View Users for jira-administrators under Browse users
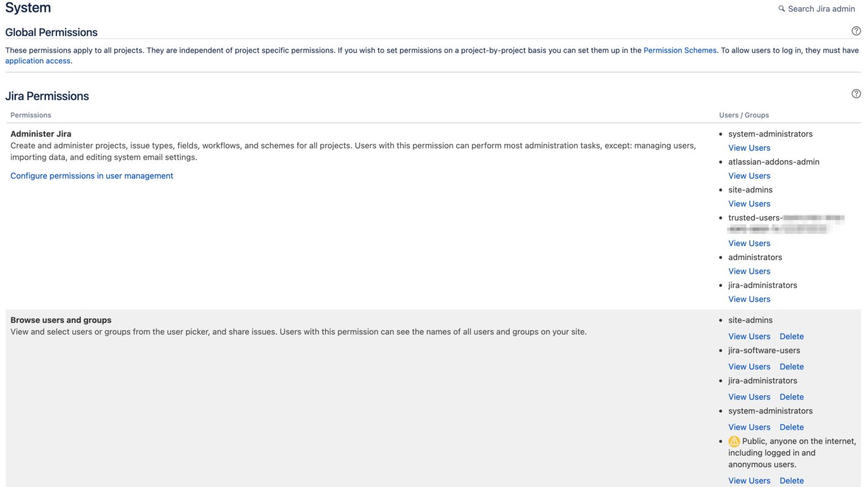This screenshot has height=487, width=868. tap(749, 397)
